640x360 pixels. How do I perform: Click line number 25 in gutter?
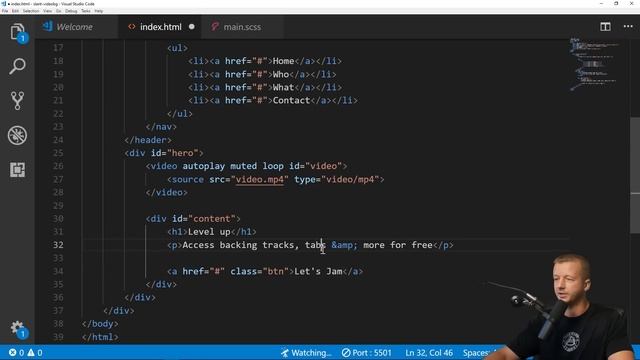58,153
